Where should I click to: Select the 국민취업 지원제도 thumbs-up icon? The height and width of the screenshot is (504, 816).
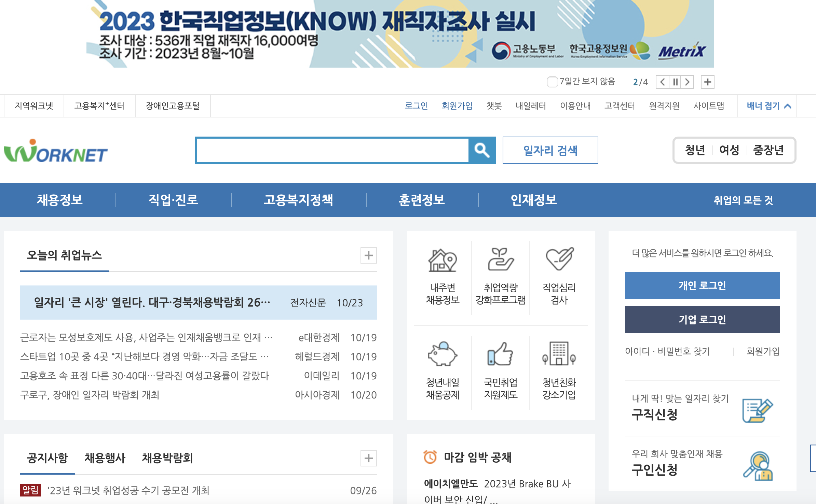(500, 355)
